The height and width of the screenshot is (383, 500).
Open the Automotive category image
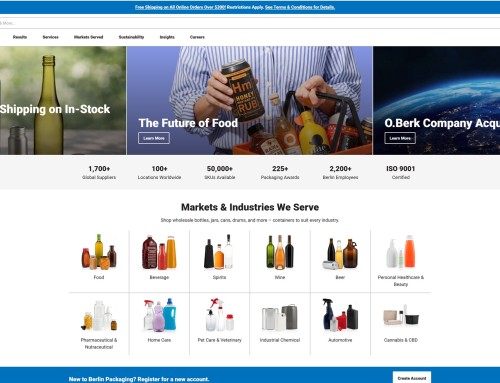[340, 315]
